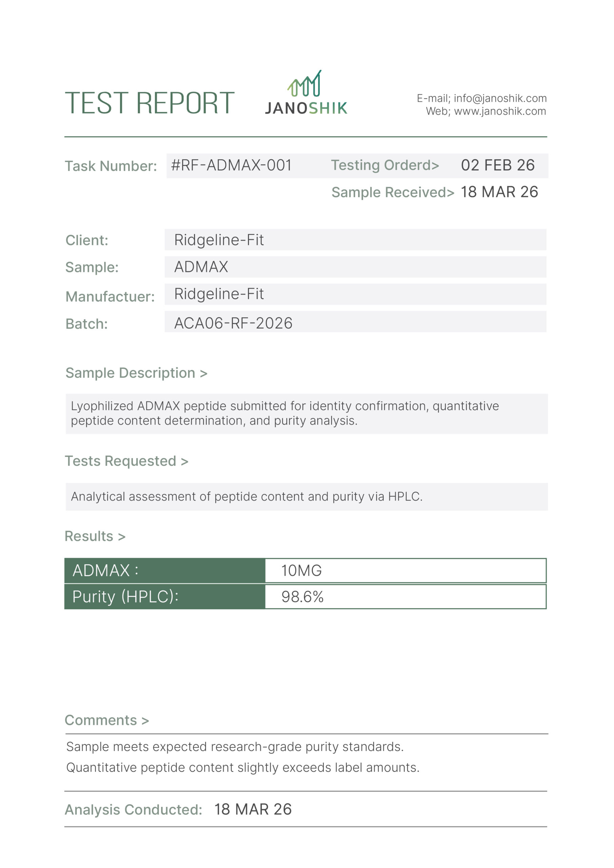This screenshot has width=614, height=868.
Task: Click the Testing Ordered date 02 FEB 26
Action: click(x=498, y=165)
